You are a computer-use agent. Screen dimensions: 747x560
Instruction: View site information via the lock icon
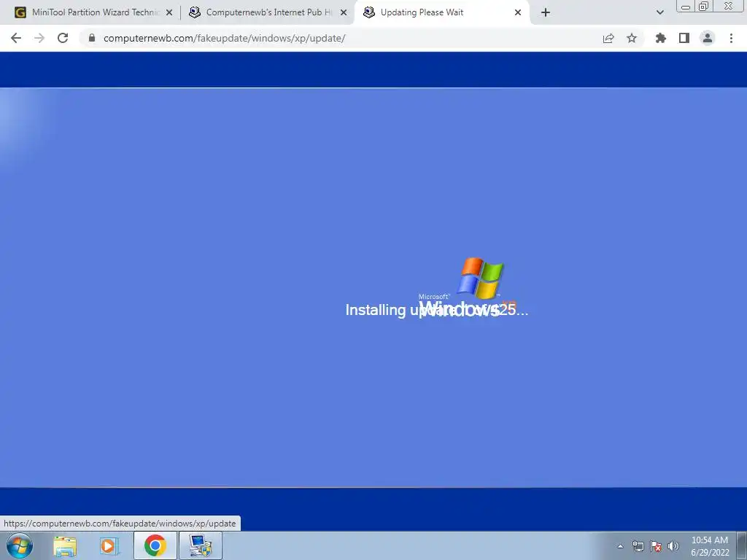(92, 38)
